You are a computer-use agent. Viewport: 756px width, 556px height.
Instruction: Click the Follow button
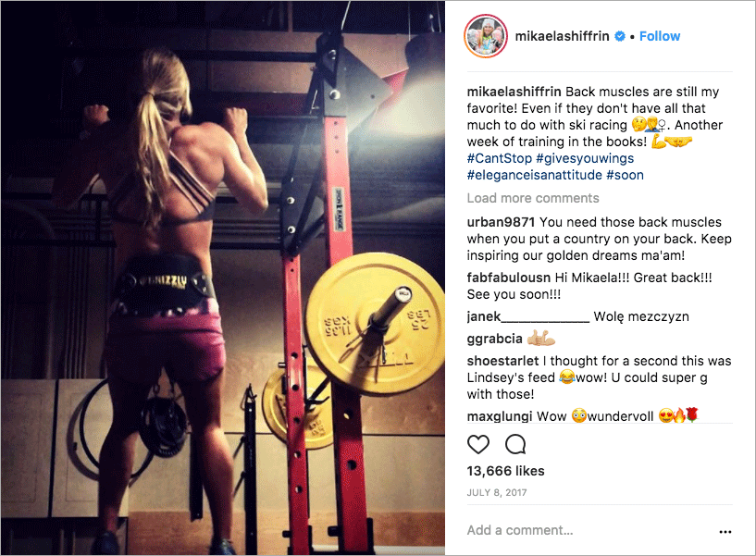[660, 36]
